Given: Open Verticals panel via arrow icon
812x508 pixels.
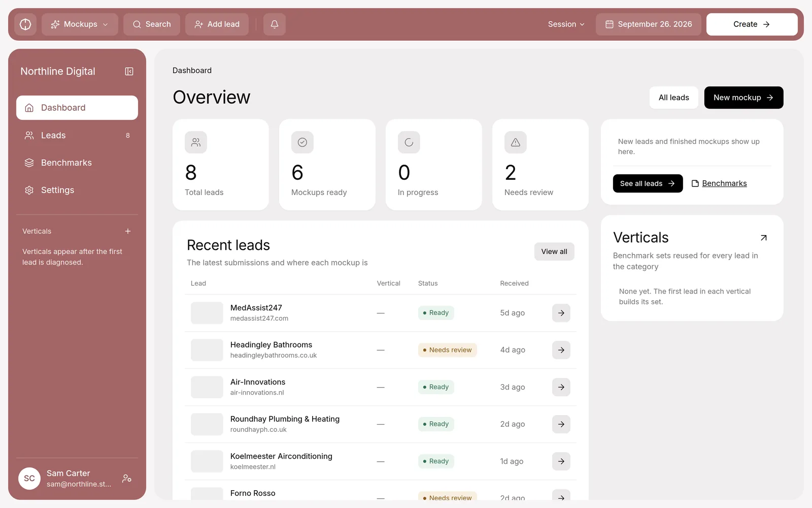Looking at the screenshot, I should tap(764, 238).
